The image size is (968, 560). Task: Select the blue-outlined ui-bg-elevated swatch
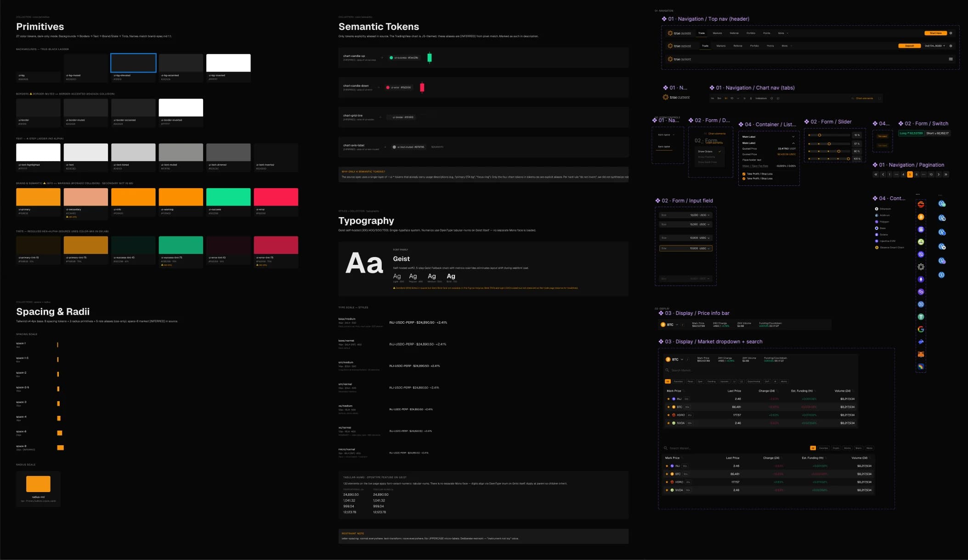(x=133, y=63)
